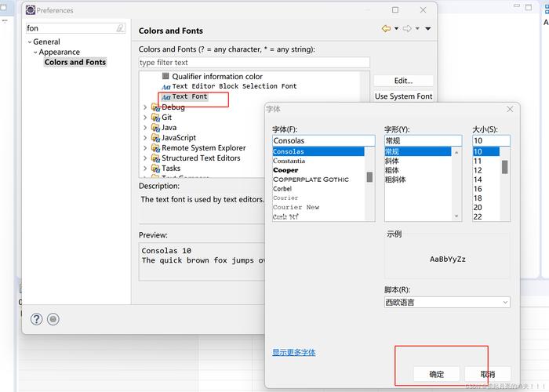This screenshot has height=392, width=549.
Task: Close the 字体 font dialog
Action: click(510, 109)
